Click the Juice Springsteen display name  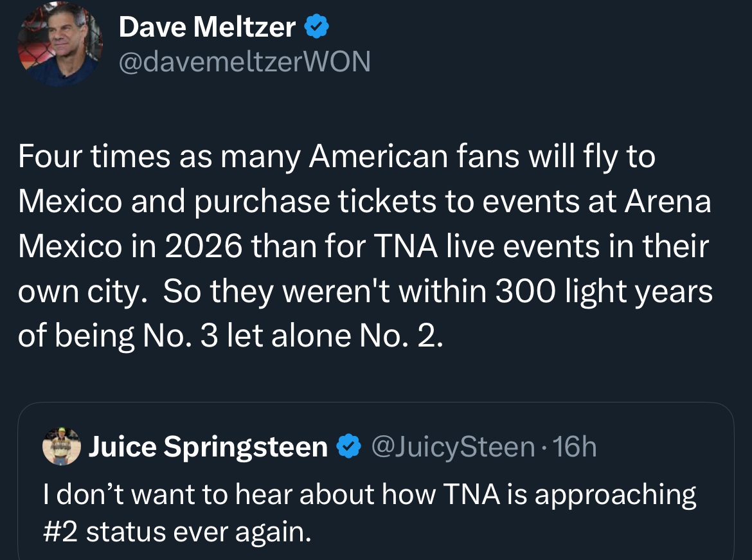pos(208,447)
